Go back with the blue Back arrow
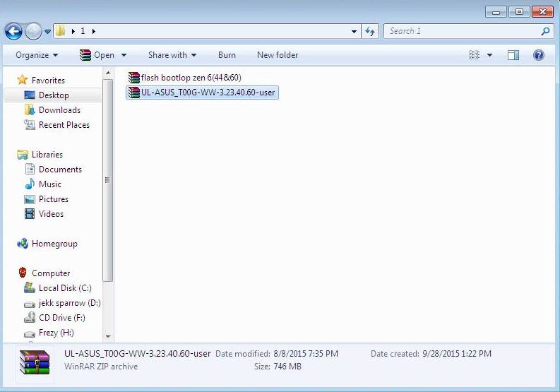Image resolution: width=560 pixels, height=392 pixels. (13, 32)
